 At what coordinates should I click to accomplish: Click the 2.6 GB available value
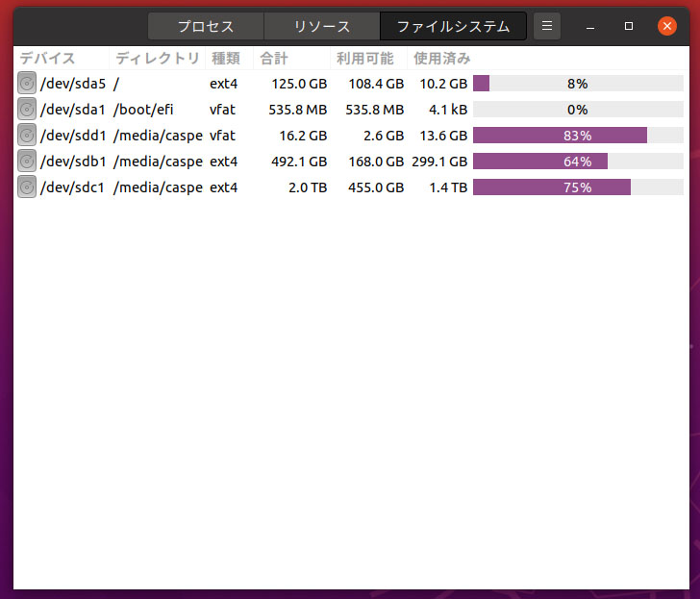[x=384, y=136]
